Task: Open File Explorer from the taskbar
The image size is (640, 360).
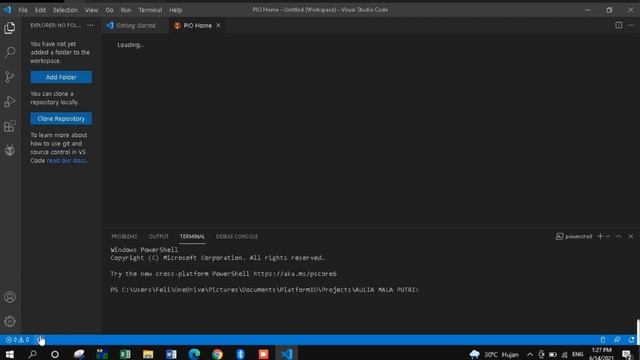Action: [148, 354]
